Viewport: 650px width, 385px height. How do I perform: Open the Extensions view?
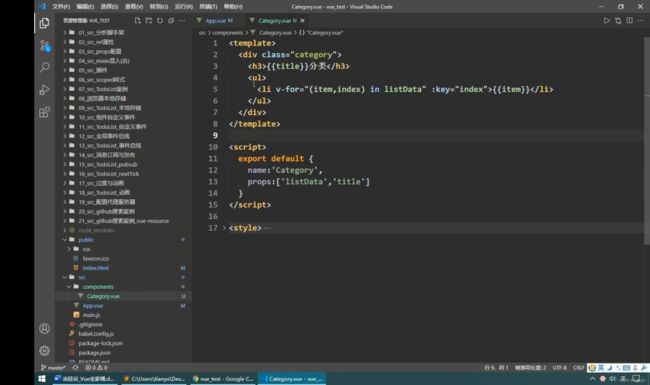[44, 111]
